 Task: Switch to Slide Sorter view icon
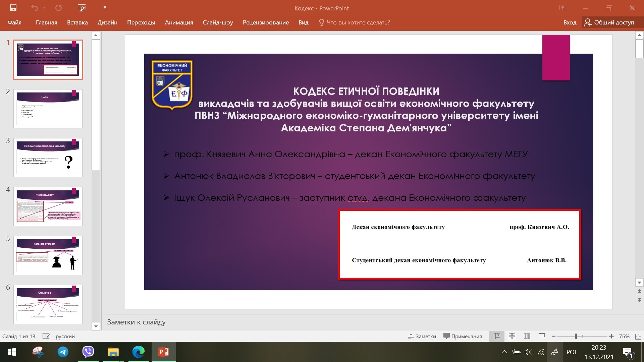coord(512,336)
